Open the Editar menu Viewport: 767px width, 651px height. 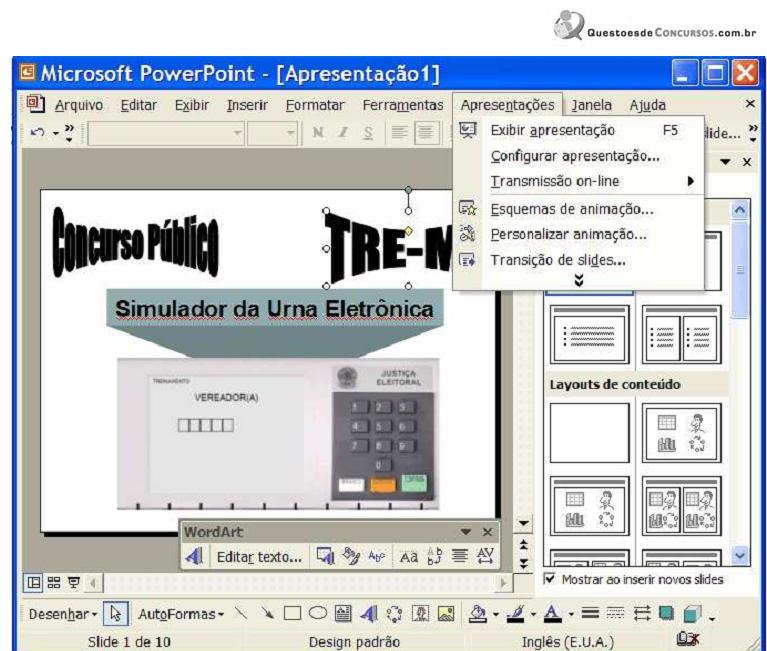(x=139, y=105)
